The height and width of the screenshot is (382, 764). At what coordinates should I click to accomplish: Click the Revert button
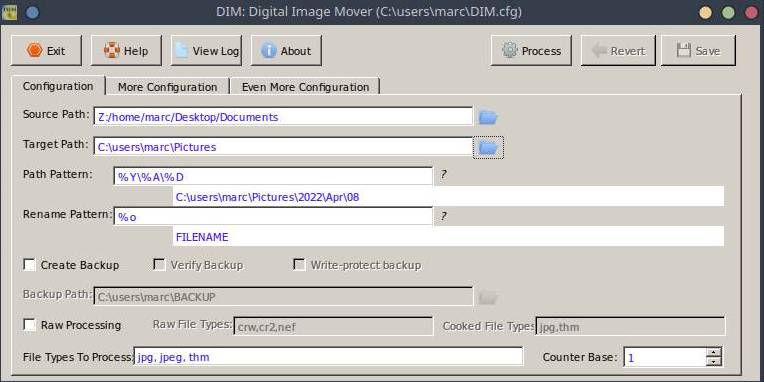coord(618,50)
